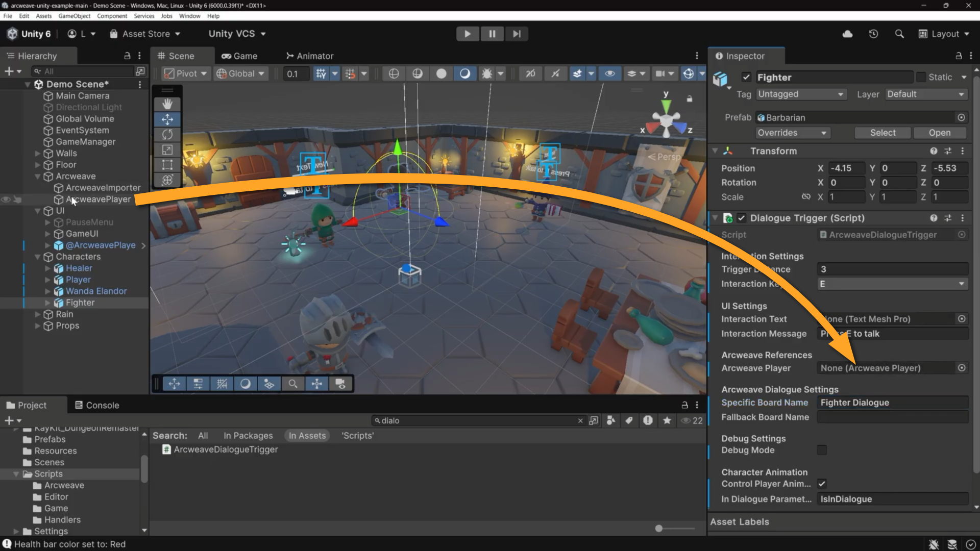Screen dimensions: 980x551
Task: Click the orientation gizmo lock icon
Action: click(690, 98)
